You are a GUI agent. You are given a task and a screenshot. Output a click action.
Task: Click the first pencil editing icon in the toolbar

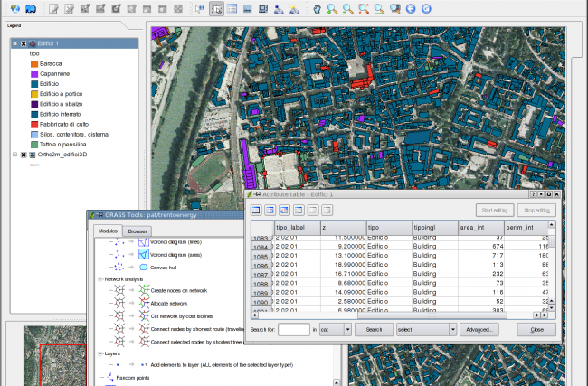coord(53,9)
